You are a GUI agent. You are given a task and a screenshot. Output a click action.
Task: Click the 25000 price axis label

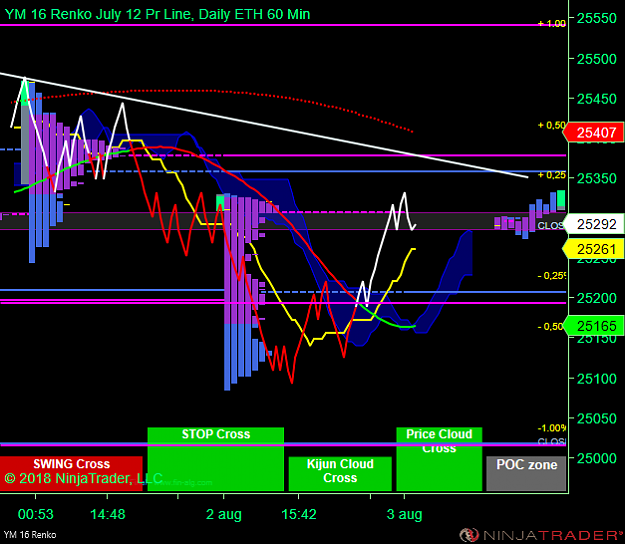(597, 458)
